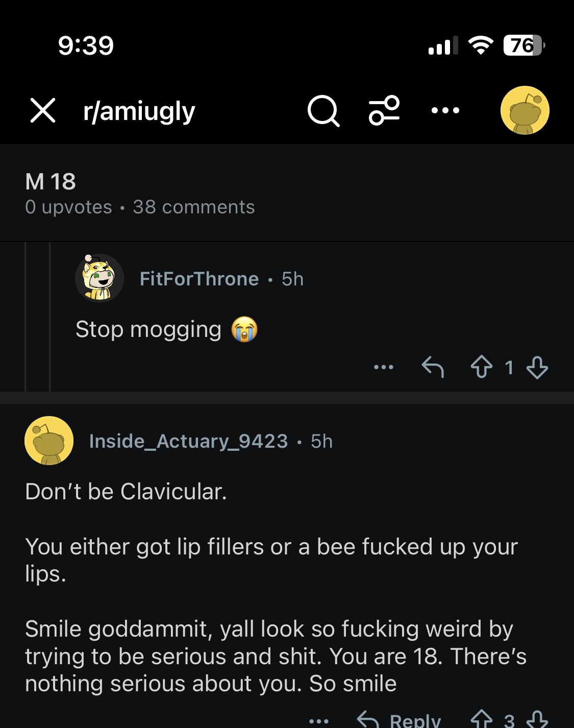Go to r/amiugly subreddit title
The width and height of the screenshot is (574, 728).
pos(139,111)
